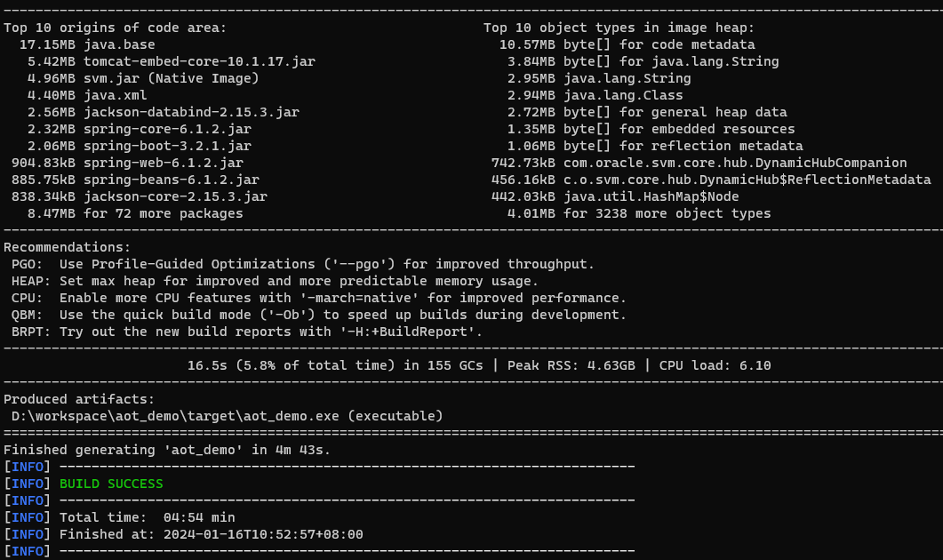
Task: Click the Finished at timestamp line
Action: tap(212, 534)
